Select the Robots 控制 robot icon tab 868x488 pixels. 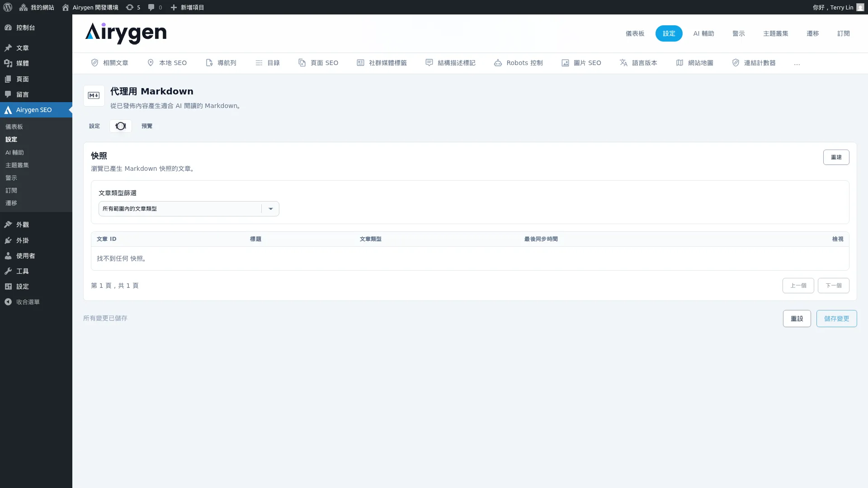click(x=518, y=63)
